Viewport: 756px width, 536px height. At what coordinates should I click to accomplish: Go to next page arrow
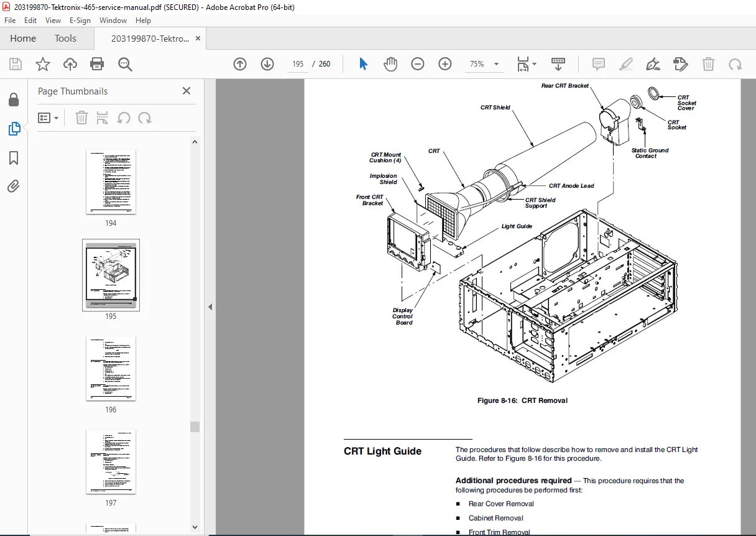coord(267,64)
